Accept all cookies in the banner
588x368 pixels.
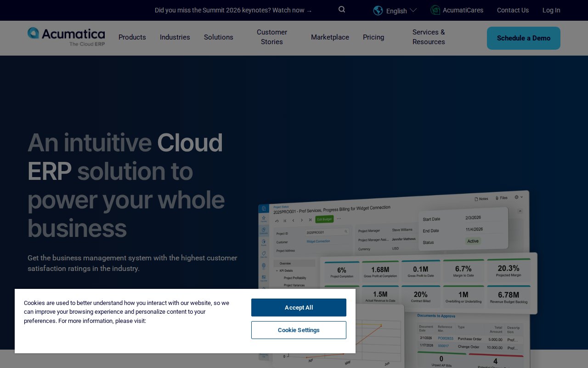(299, 308)
